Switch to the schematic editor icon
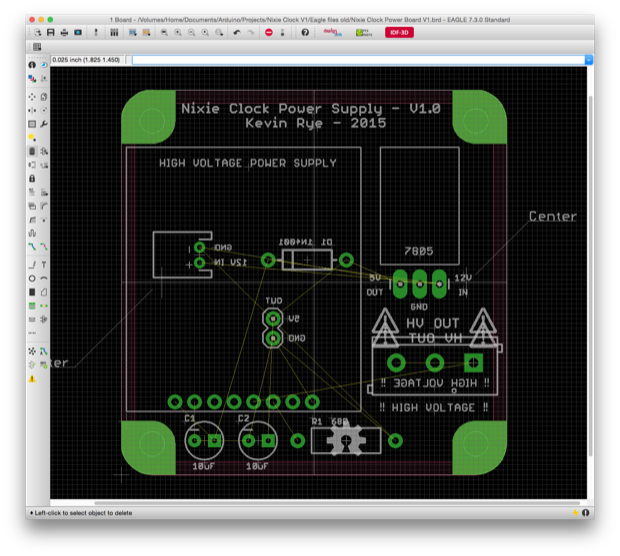Image resolution: width=620 pixels, height=556 pixels. coord(96,32)
